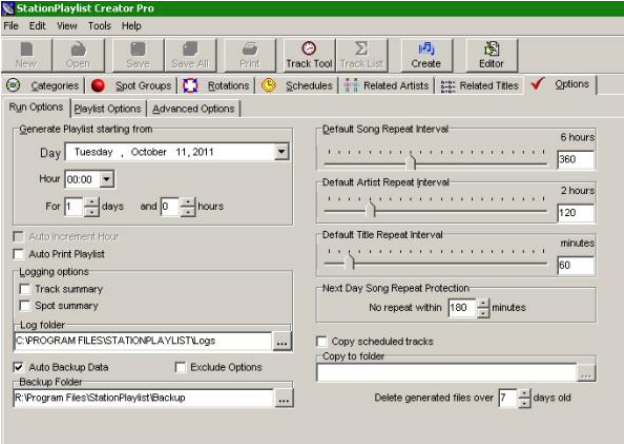624x444 pixels.
Task: Switch to the Rotations tab
Action: 216,86
